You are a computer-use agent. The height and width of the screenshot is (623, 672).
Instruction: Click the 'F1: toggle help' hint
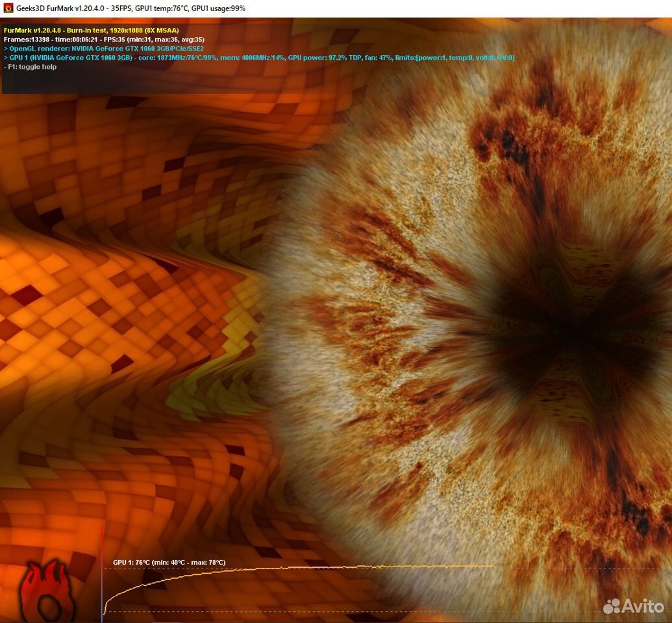(x=30, y=67)
